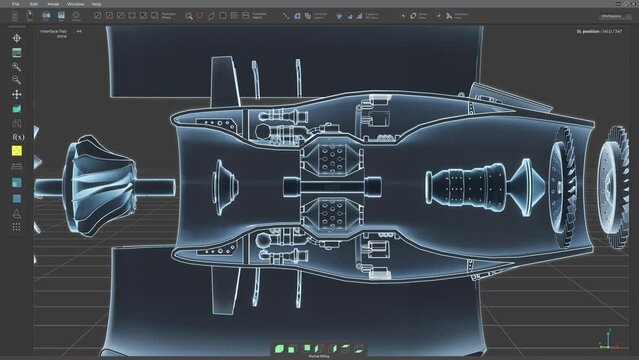Click the slanted plane icon in toolbar
The width and height of the screenshot is (639, 360).
click(x=211, y=16)
